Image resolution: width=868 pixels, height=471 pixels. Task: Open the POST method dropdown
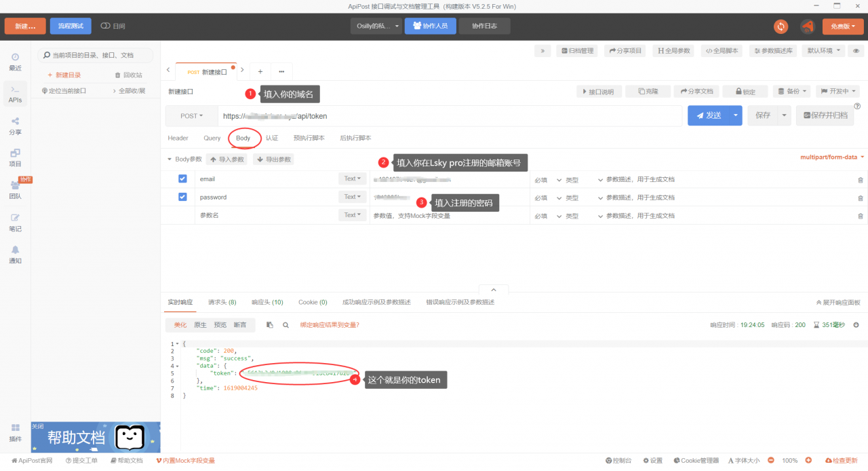click(x=191, y=116)
